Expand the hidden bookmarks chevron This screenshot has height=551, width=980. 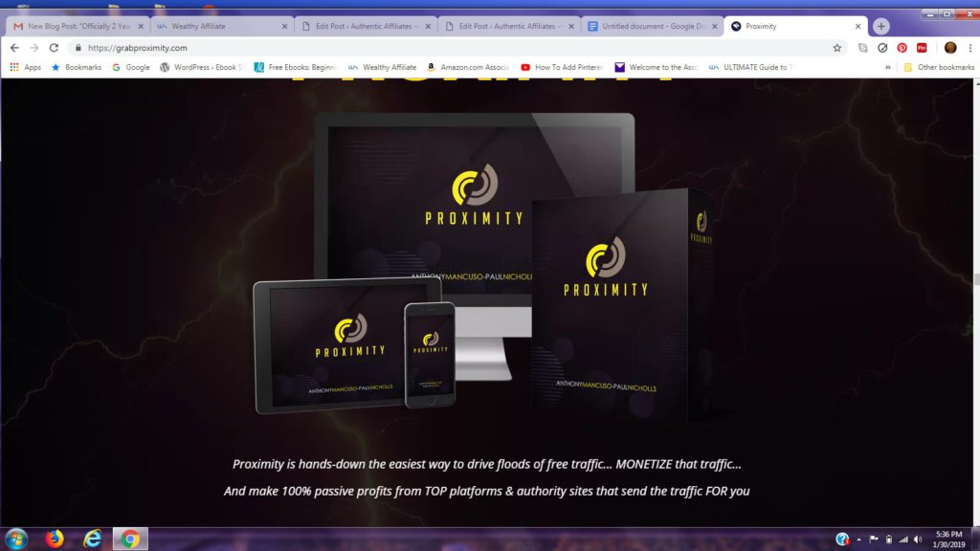[x=887, y=67]
